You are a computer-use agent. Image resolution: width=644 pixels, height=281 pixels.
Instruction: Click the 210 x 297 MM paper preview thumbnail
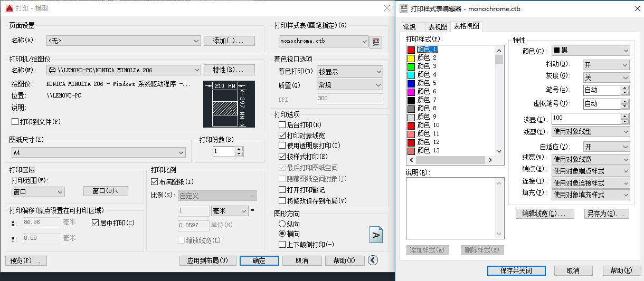click(x=229, y=104)
